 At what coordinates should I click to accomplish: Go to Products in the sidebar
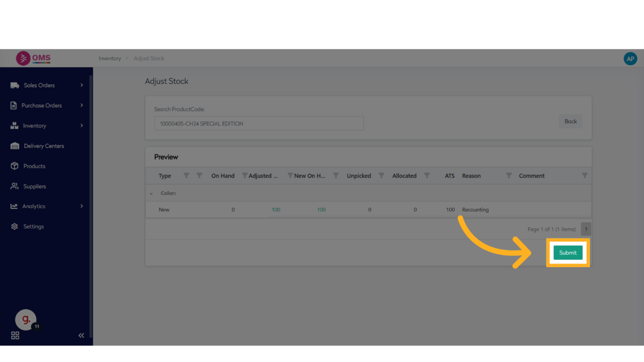click(x=34, y=166)
